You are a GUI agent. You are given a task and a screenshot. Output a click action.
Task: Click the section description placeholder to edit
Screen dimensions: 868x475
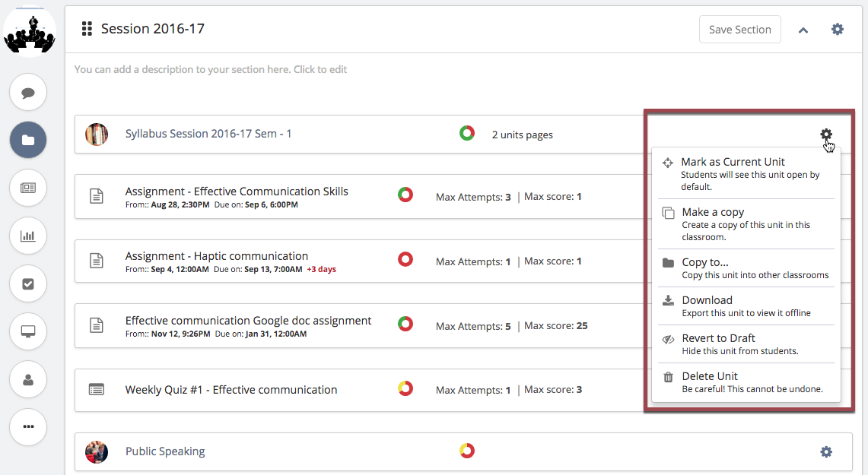[x=211, y=69]
